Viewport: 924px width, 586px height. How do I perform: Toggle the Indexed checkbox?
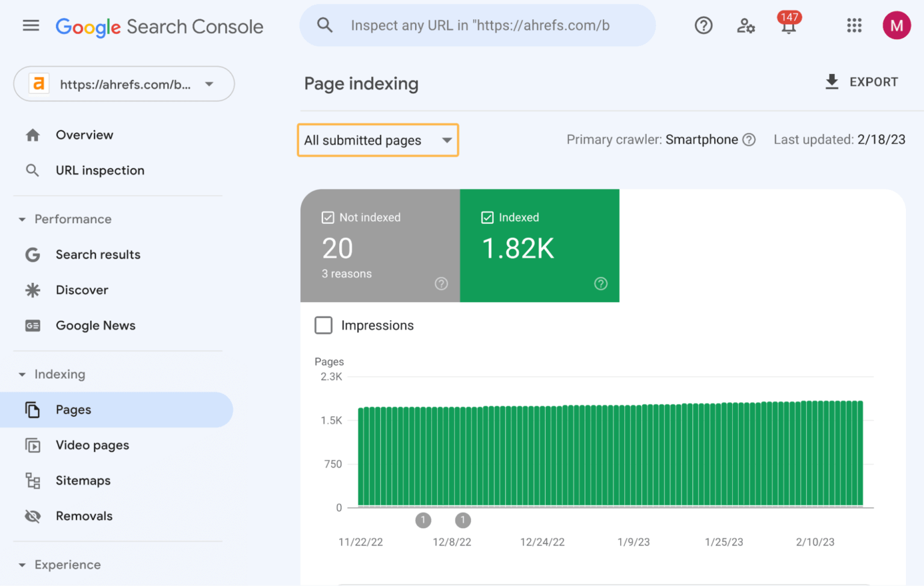[x=487, y=217]
